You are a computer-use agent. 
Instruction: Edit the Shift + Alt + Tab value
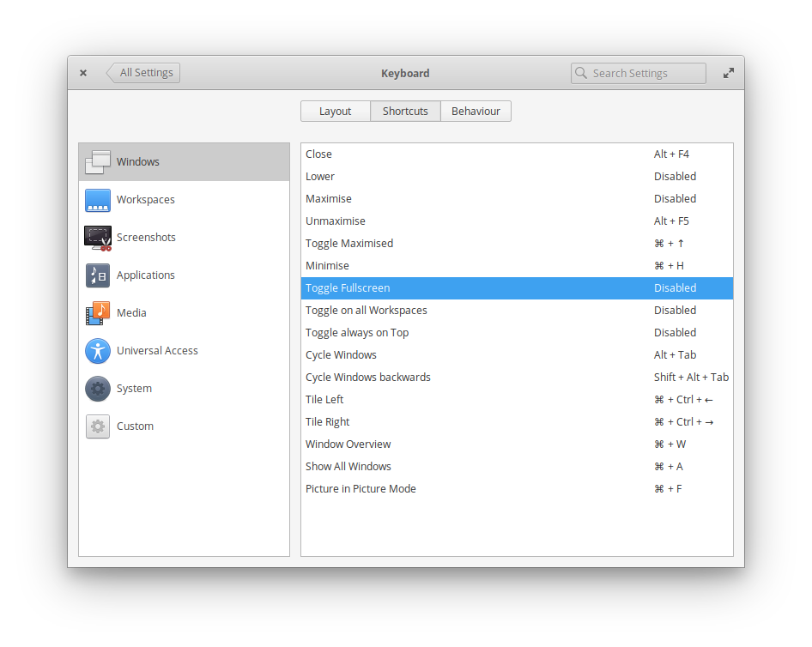[691, 377]
